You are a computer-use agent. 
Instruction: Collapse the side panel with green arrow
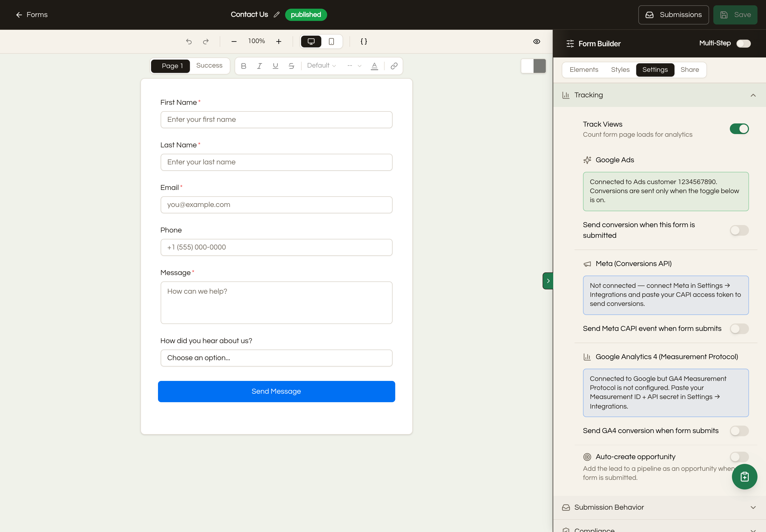548,281
